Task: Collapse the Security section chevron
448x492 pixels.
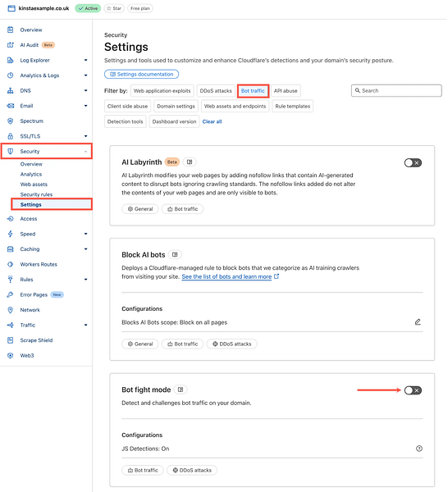Action: coord(85,152)
